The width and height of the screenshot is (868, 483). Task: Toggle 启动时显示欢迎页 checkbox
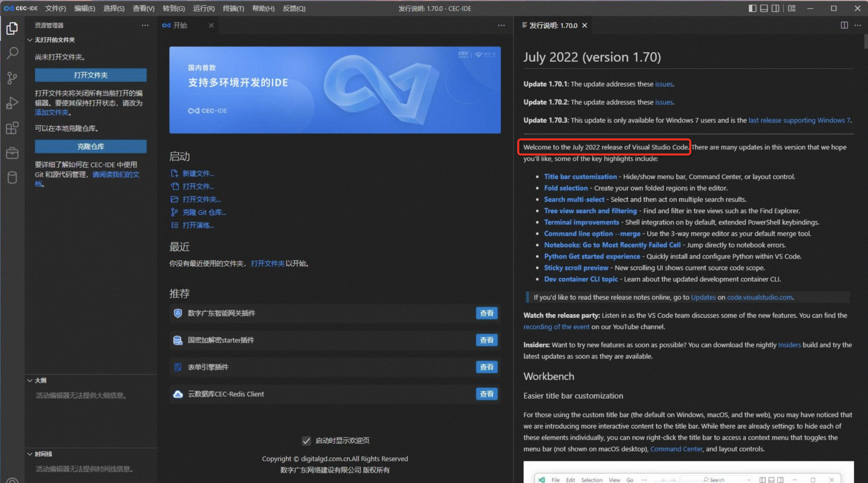[x=307, y=441]
